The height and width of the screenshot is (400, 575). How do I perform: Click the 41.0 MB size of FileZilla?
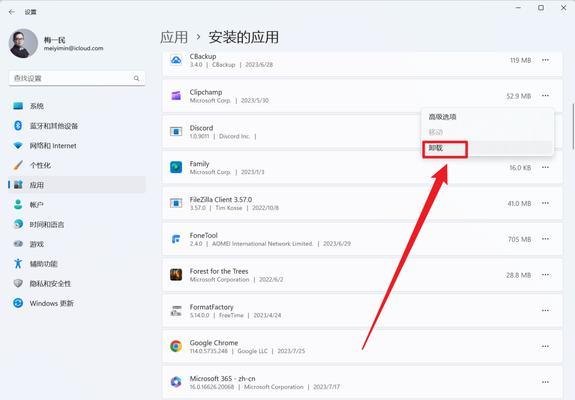click(x=519, y=203)
